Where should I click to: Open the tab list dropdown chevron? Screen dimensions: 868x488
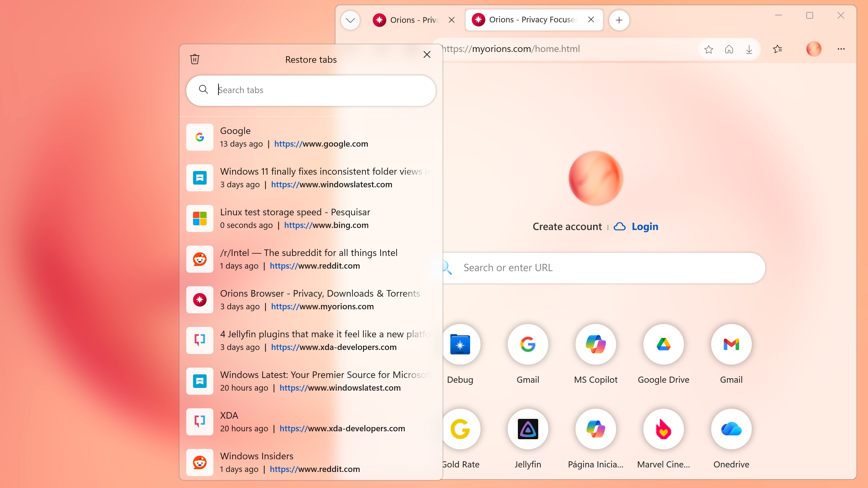coord(350,20)
